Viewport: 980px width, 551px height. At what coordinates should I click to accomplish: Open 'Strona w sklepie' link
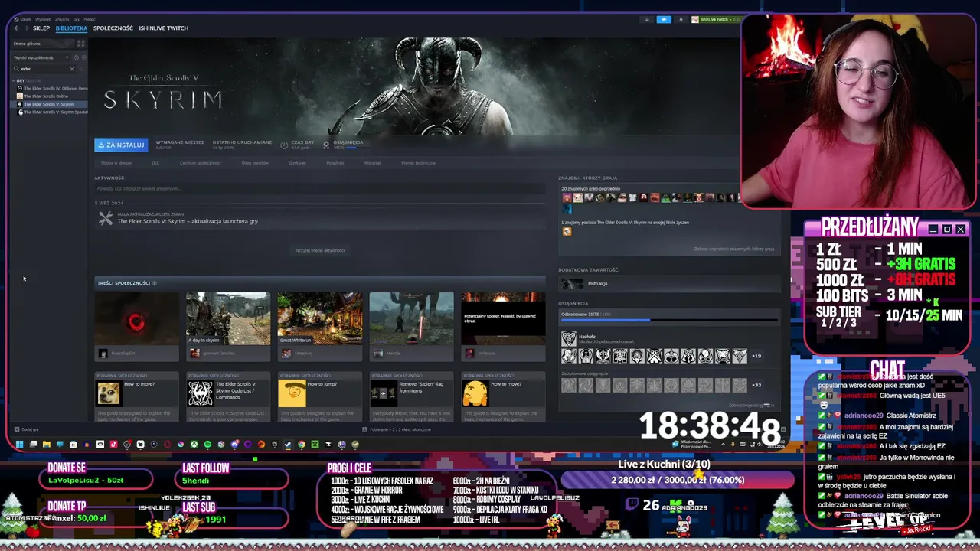116,163
